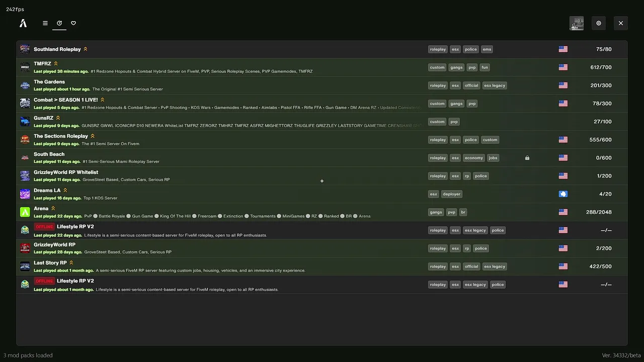
Task: Select the "deployer" tag on Dreams LA
Action: pyautogui.click(x=452, y=194)
